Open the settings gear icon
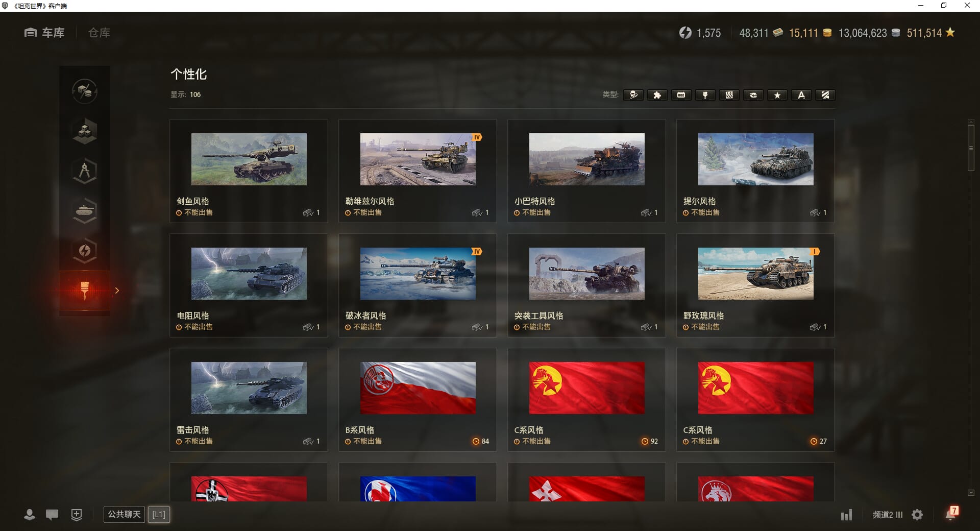Image resolution: width=980 pixels, height=531 pixels. coord(917,515)
